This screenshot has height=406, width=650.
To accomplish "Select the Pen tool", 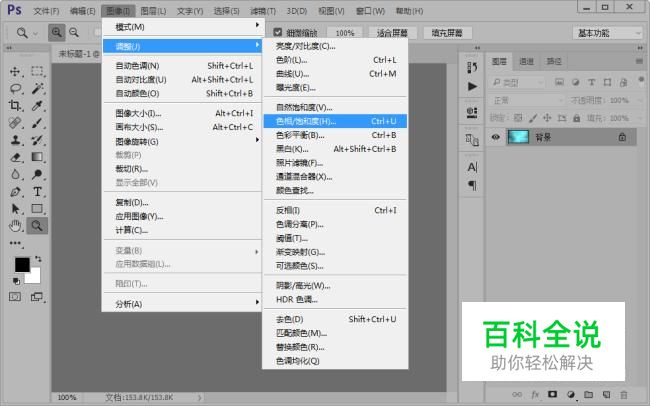I will (15, 192).
